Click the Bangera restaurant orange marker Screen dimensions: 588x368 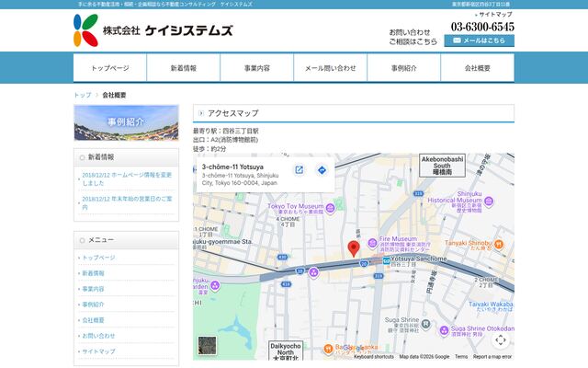[328, 350]
